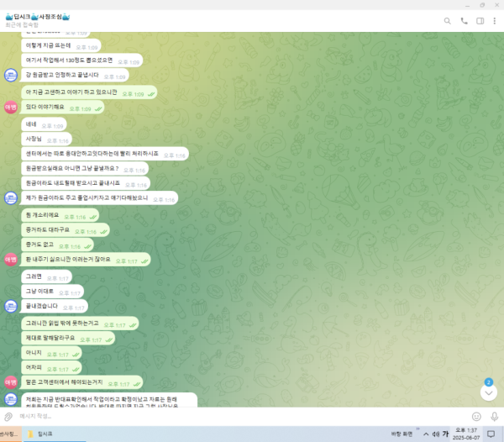This screenshot has width=504, height=442.
Task: Select the message ending '밖에 못하는거고'
Action: click(80, 324)
